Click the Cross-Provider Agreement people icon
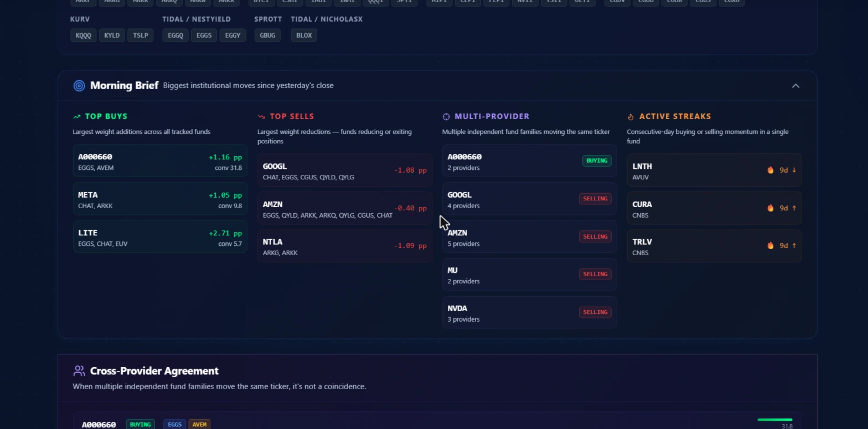The width and height of the screenshot is (868, 429). click(79, 371)
